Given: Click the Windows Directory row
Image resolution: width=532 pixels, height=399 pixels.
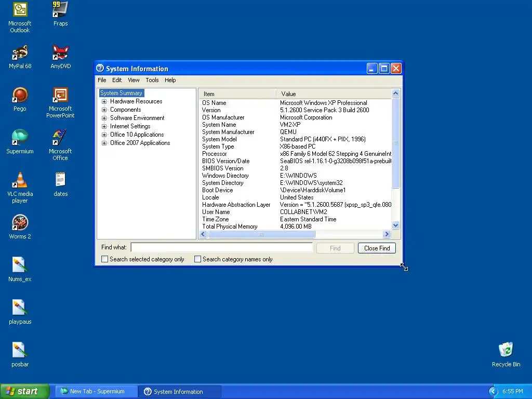Looking at the screenshot, I should 295,176.
